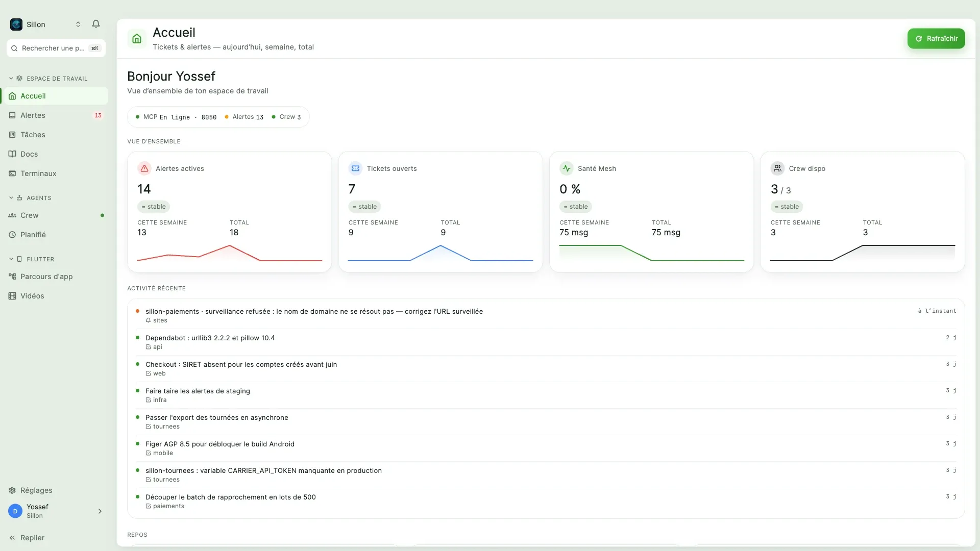
Task: Open the Sillon workspace switcher chevrons
Action: pos(78,24)
